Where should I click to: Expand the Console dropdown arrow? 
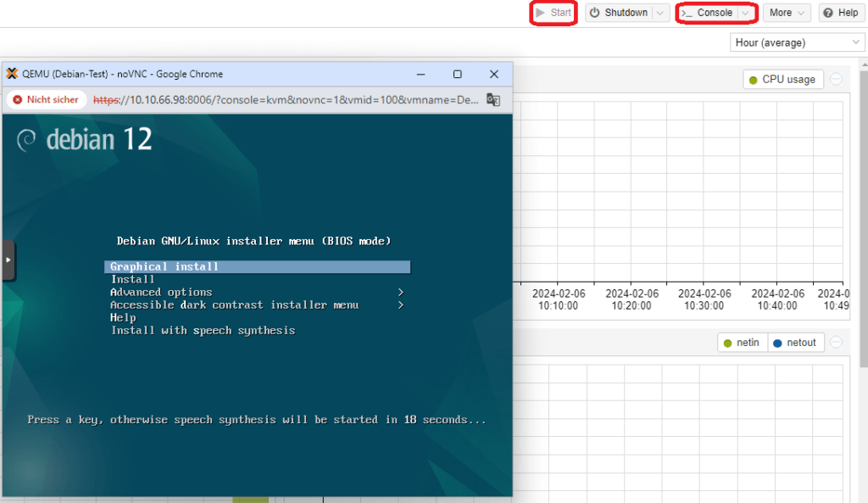click(x=746, y=13)
